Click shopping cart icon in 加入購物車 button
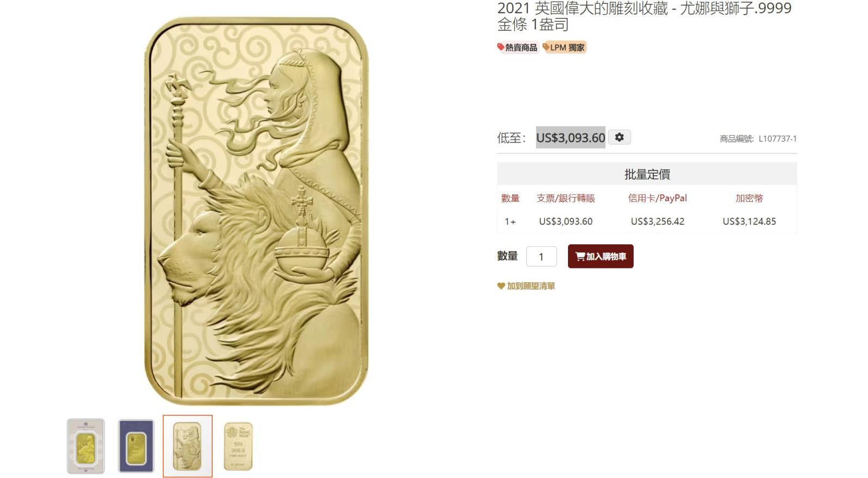Screen dimensions: 868x478 click(580, 256)
